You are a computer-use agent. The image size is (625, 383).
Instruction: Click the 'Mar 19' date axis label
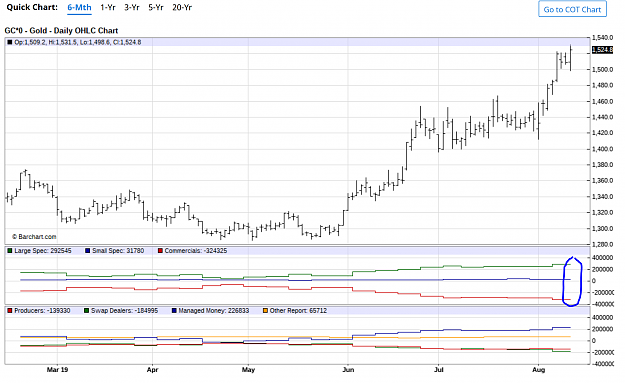tap(57, 370)
